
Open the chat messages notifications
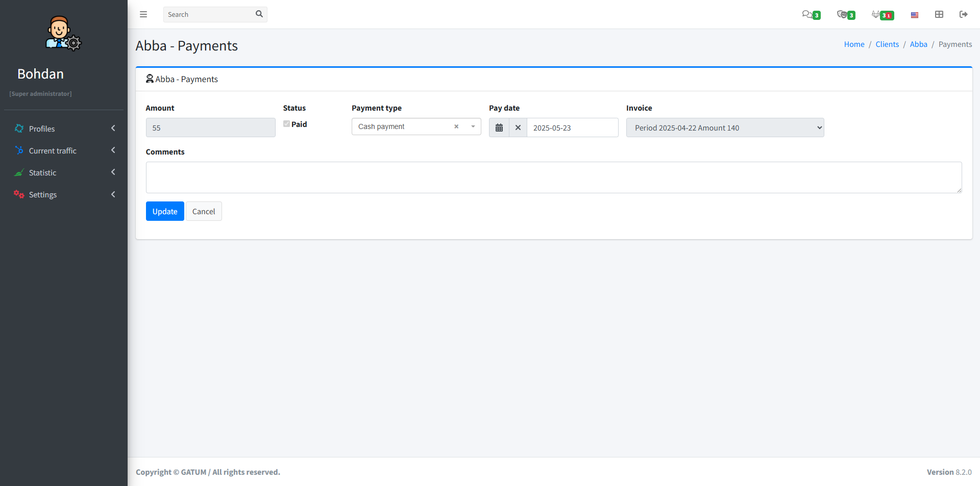tap(810, 14)
